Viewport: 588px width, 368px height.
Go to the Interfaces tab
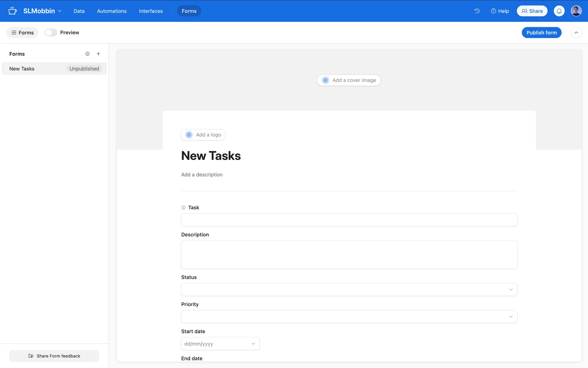[151, 11]
